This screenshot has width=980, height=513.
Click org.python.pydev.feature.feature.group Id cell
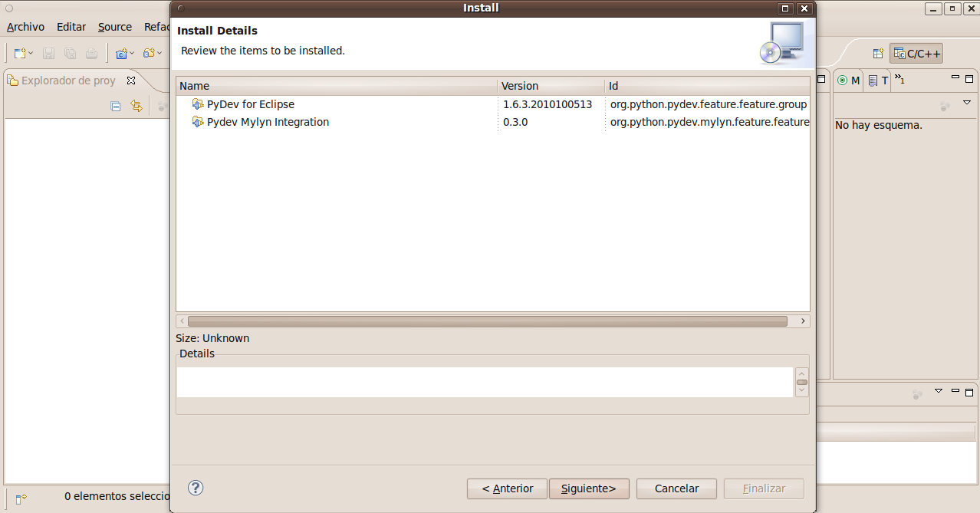709,104
